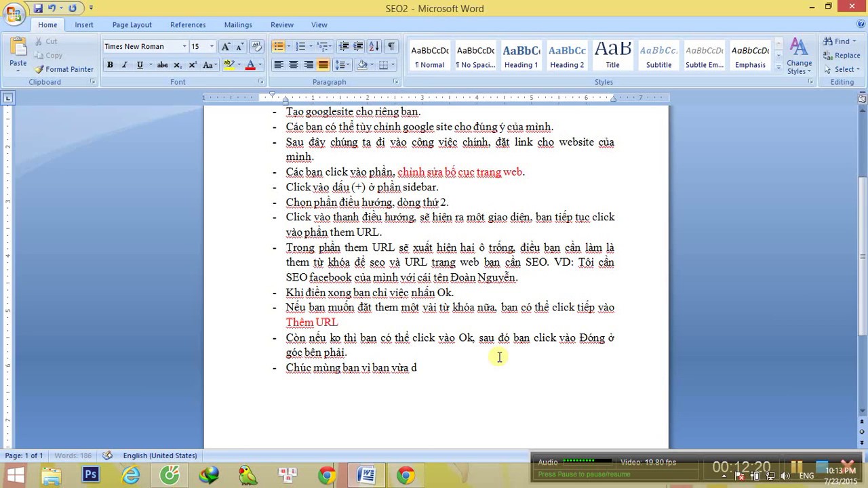Open the Home tab
The image size is (868, 488).
click(x=47, y=24)
